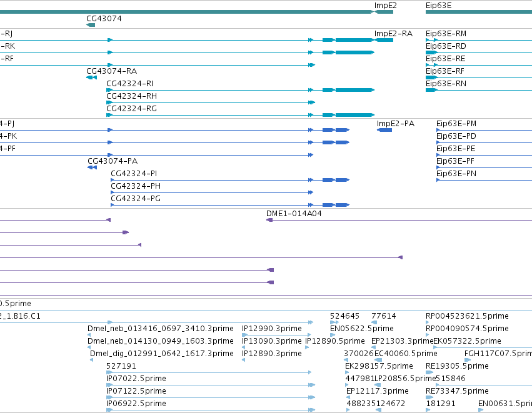Click the Eip63E-PE protein label

tap(456, 149)
